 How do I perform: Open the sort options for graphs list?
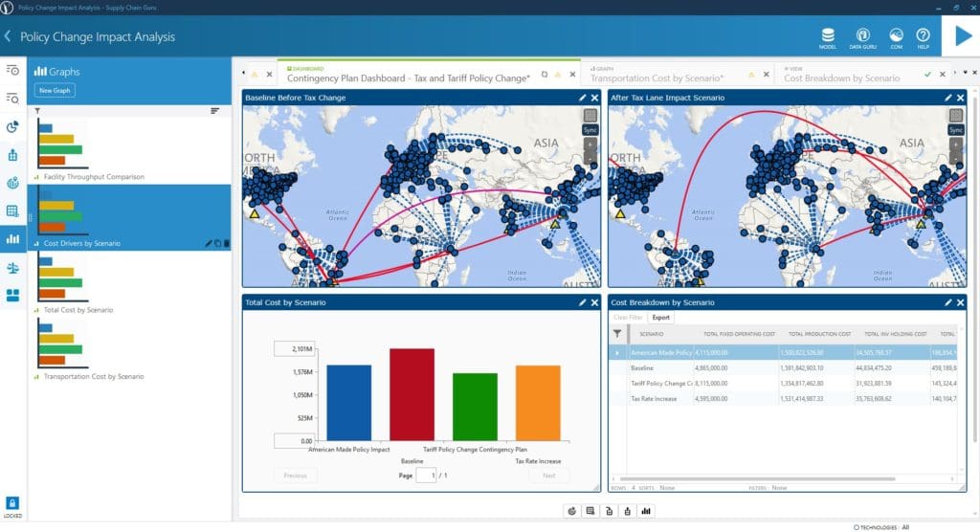[214, 111]
